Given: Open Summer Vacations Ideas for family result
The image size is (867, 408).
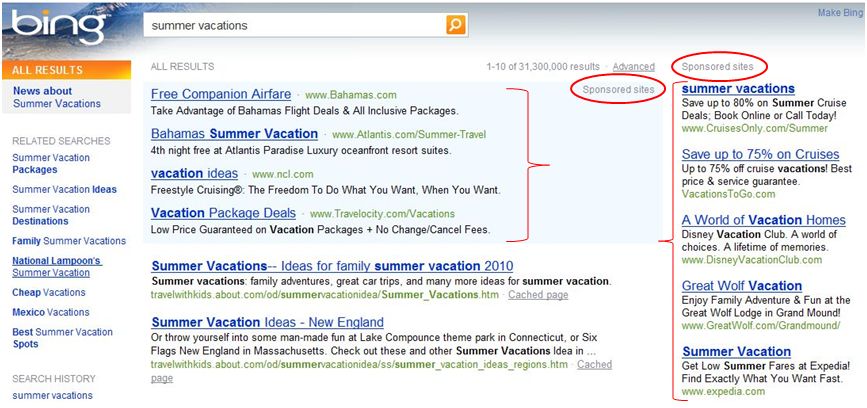Looking at the screenshot, I should click(x=332, y=266).
